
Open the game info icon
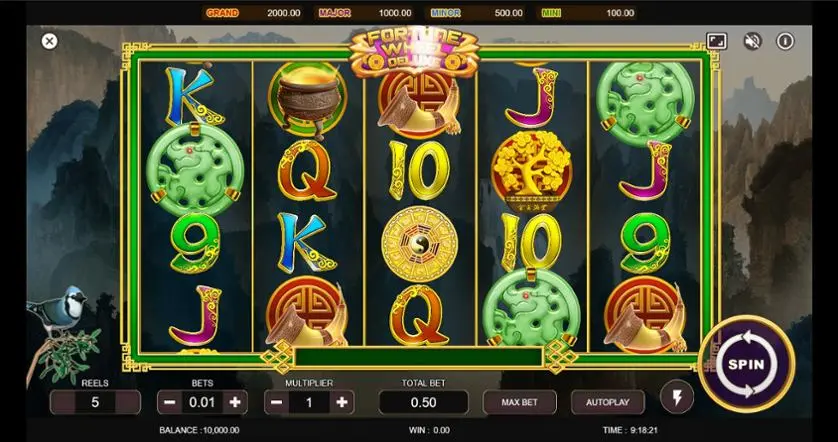pyautogui.click(x=785, y=41)
